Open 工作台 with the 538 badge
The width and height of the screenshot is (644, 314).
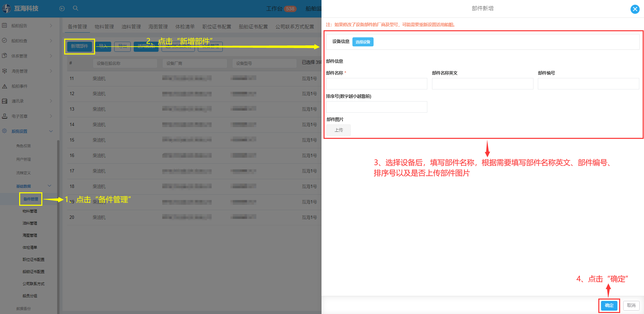(281, 9)
